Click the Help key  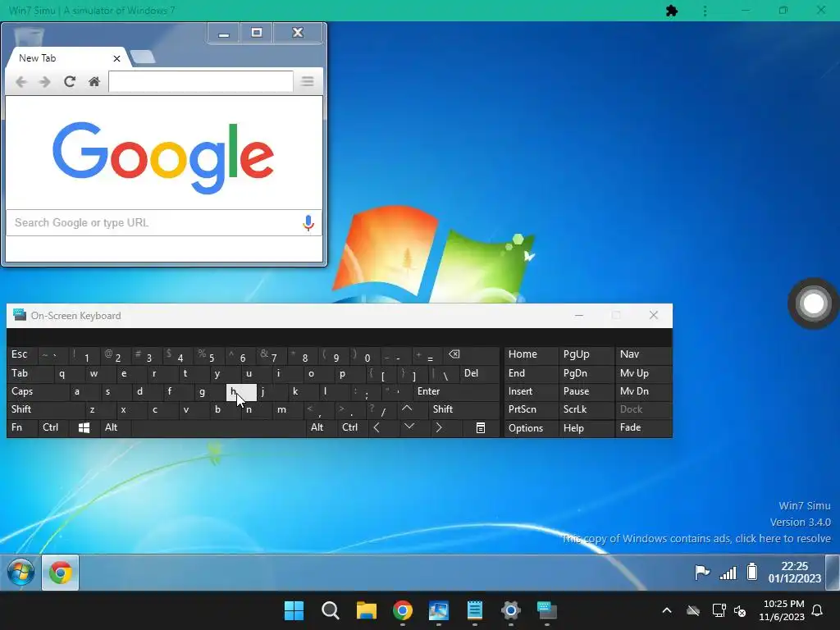[x=587, y=428]
